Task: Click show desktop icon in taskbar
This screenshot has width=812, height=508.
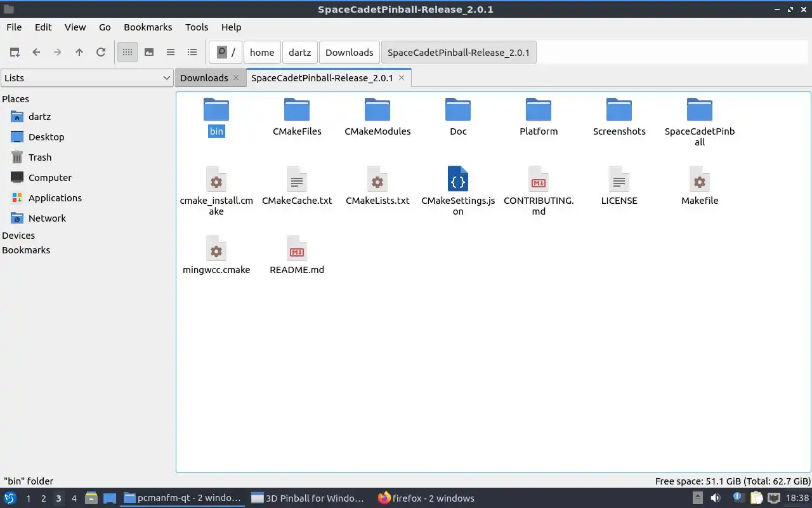Action: click(109, 498)
